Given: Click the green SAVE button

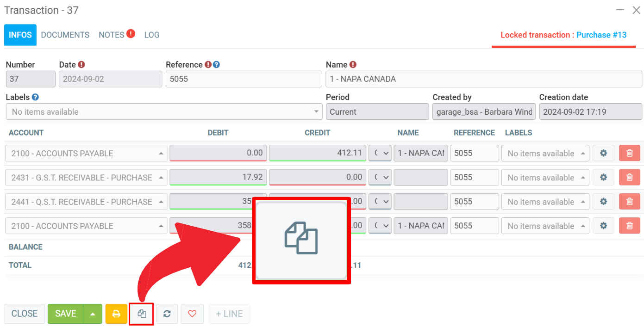Looking at the screenshot, I should (x=65, y=314).
